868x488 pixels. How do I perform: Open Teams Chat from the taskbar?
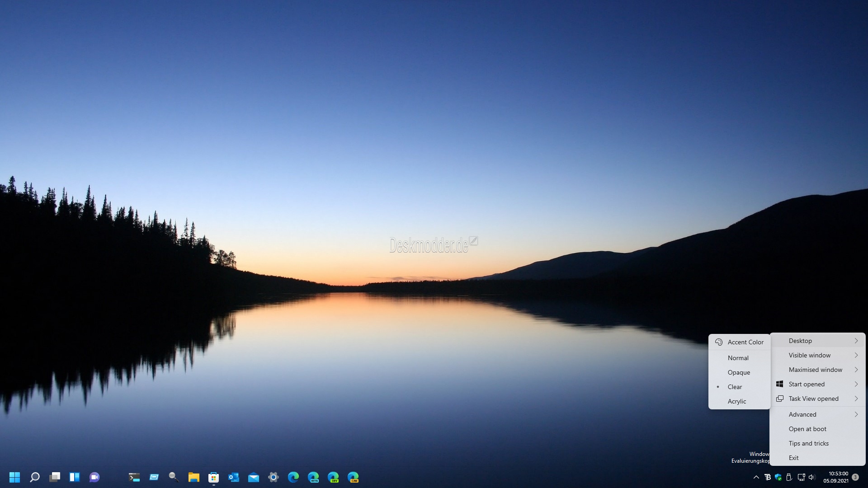[x=94, y=477]
